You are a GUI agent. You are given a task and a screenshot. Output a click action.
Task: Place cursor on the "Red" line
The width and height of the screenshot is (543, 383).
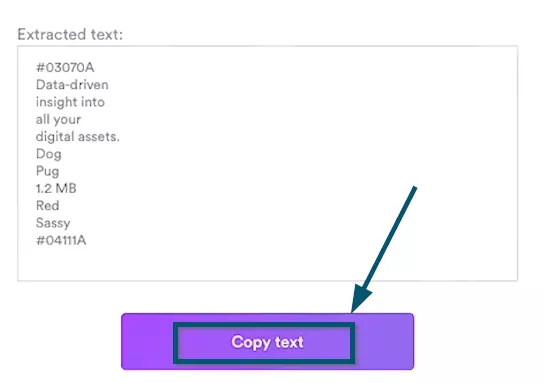47,206
